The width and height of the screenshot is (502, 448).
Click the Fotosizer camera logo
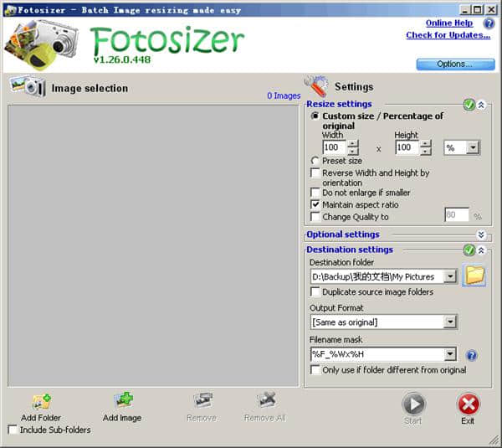click(42, 45)
